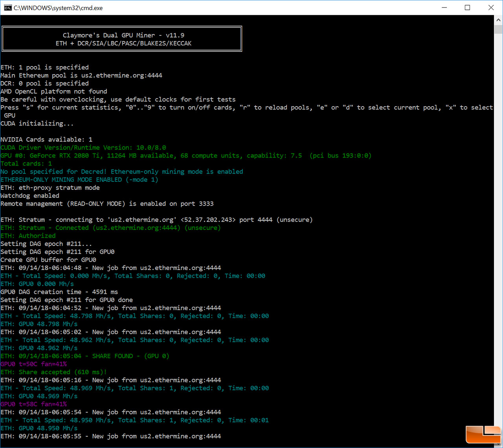Click the "Be careful with overclocking" warning line
Image resolution: width=503 pixels, height=448 pixels.
click(x=118, y=99)
